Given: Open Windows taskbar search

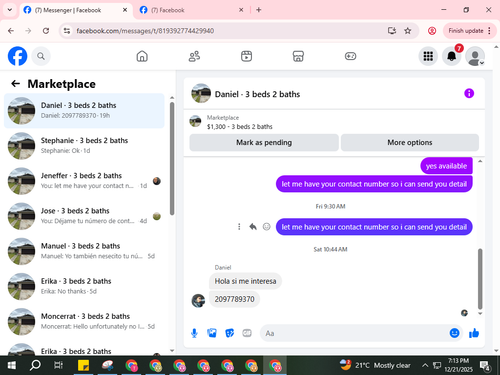Looking at the screenshot, I should (x=35, y=365).
